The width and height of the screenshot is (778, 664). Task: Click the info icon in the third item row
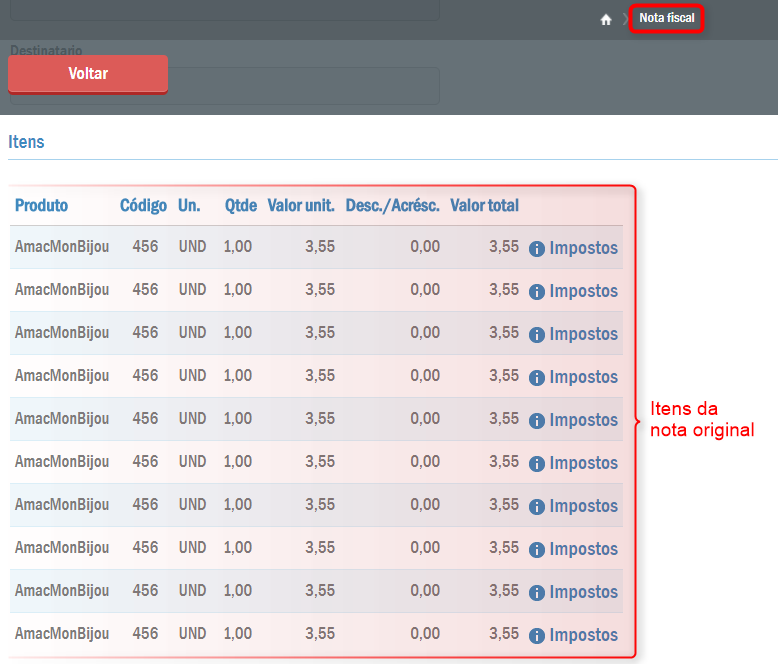[x=537, y=335]
